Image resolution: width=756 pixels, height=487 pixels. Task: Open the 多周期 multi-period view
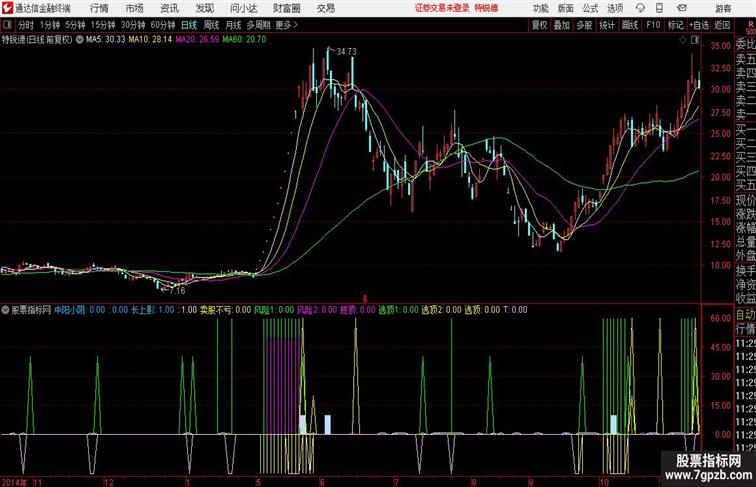pos(258,25)
